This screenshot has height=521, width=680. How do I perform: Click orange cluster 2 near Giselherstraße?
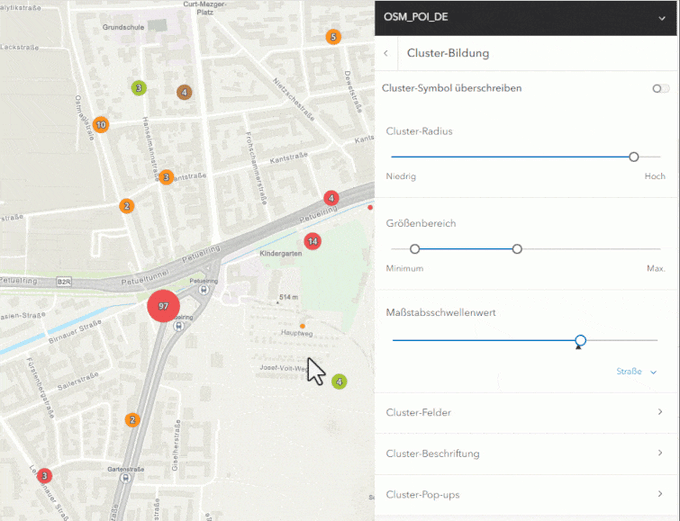click(132, 420)
